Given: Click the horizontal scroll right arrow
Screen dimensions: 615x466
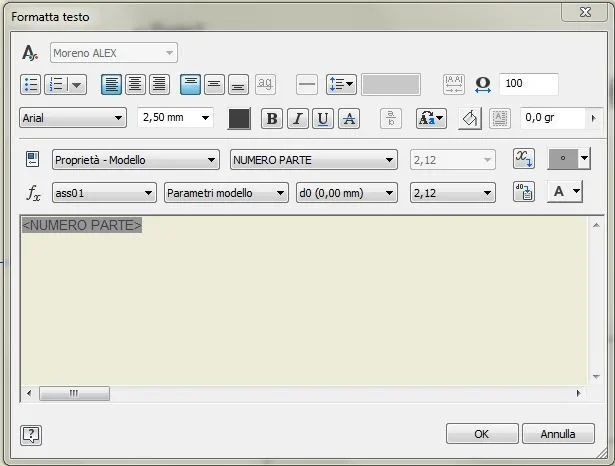Looking at the screenshot, I should [x=579, y=393].
